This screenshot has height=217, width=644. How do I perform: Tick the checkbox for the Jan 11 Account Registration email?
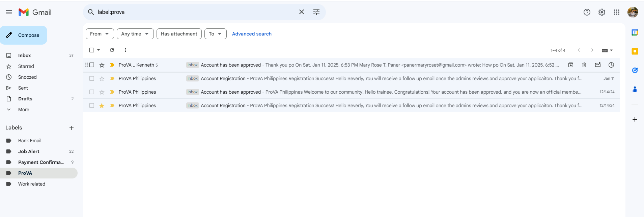click(92, 78)
